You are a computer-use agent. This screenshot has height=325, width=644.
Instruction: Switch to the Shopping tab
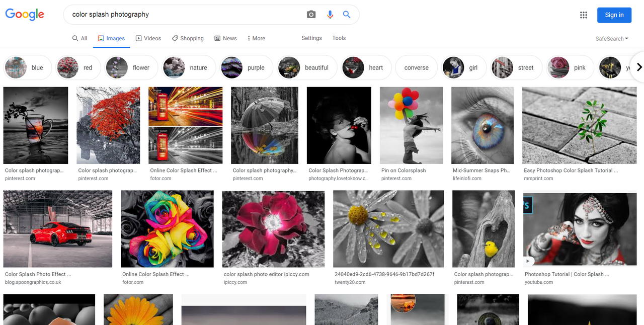(x=188, y=38)
